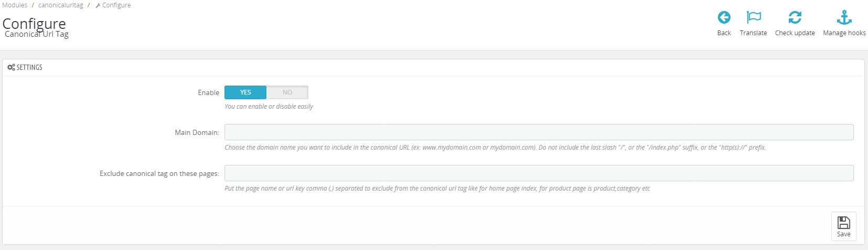Set the Enable switch to YES

pos(245,92)
